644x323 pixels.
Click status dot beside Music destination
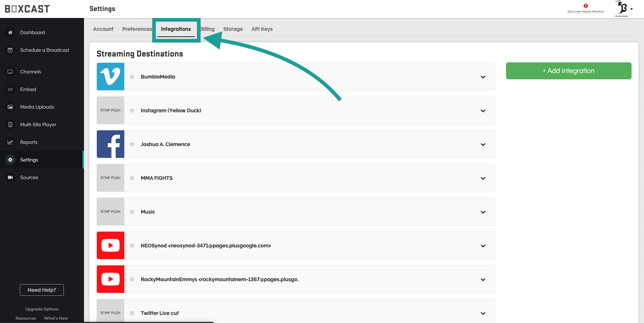tap(132, 212)
